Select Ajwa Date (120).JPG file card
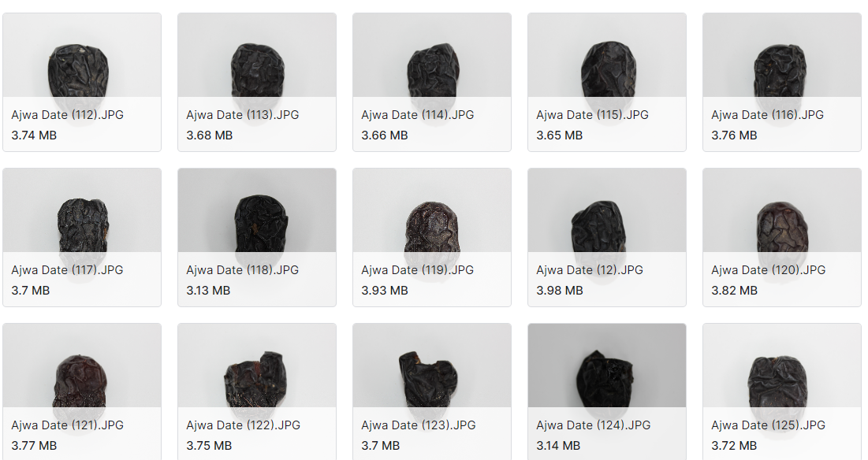 point(781,238)
